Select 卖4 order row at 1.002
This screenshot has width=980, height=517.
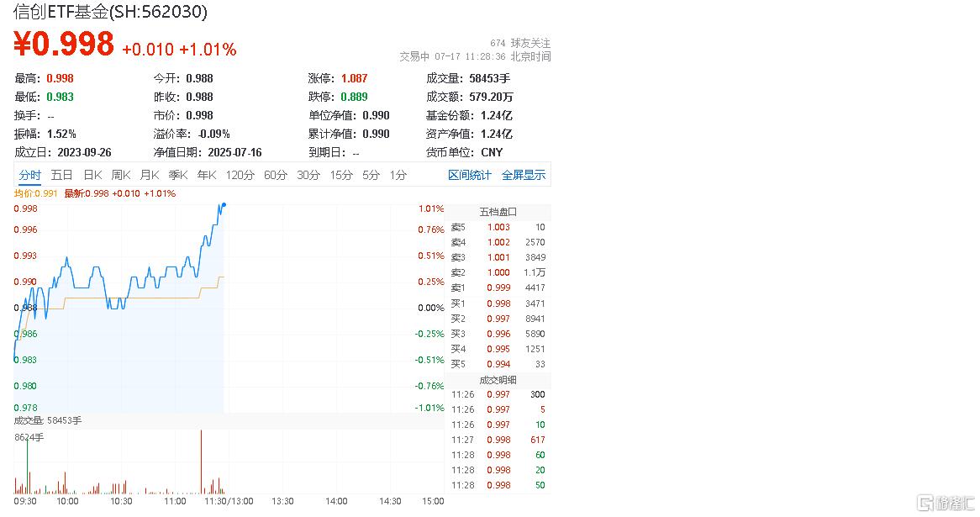(x=498, y=242)
